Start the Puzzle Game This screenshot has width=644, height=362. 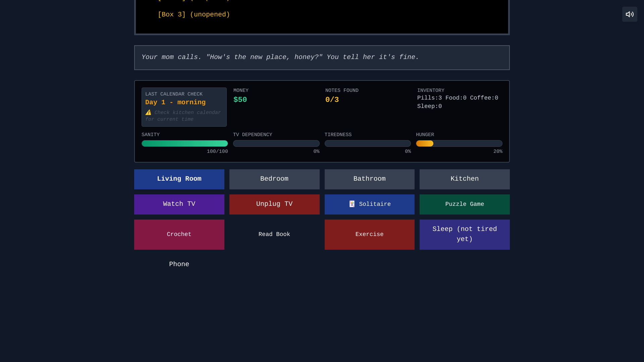[x=465, y=204]
